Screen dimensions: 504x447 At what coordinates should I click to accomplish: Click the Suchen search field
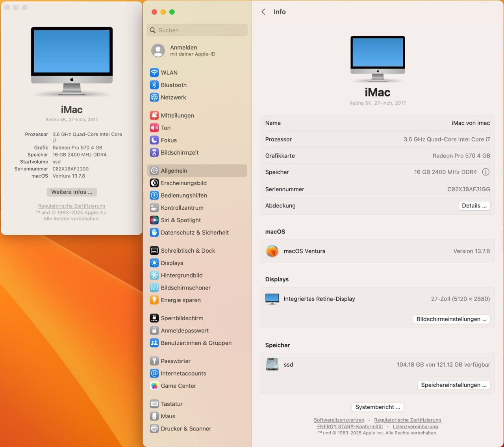click(197, 30)
